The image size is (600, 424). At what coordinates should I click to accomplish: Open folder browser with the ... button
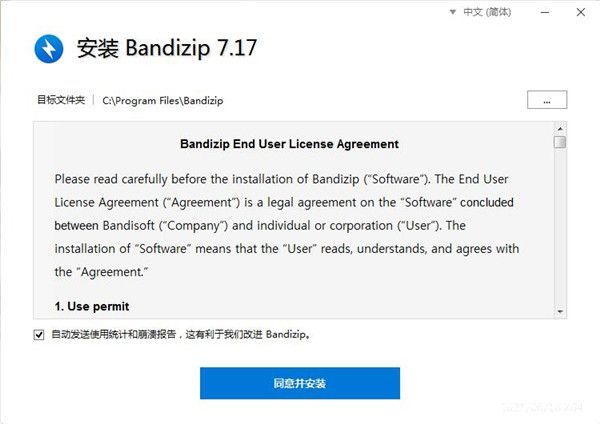click(x=547, y=100)
